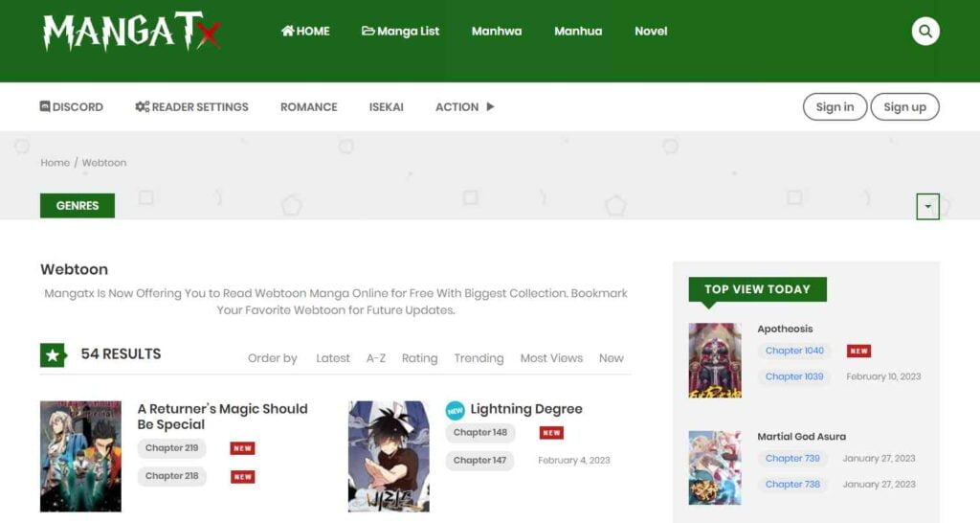Click the NEW badge beside Lightning Degree title
The image size is (980, 523).
click(455, 410)
